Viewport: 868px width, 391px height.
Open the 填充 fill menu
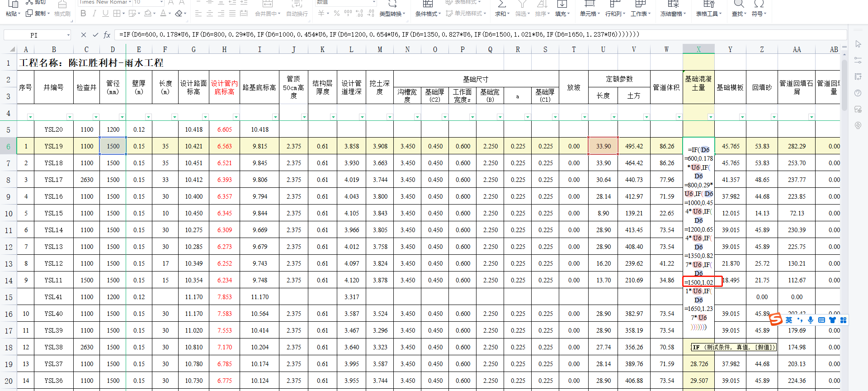tap(562, 14)
